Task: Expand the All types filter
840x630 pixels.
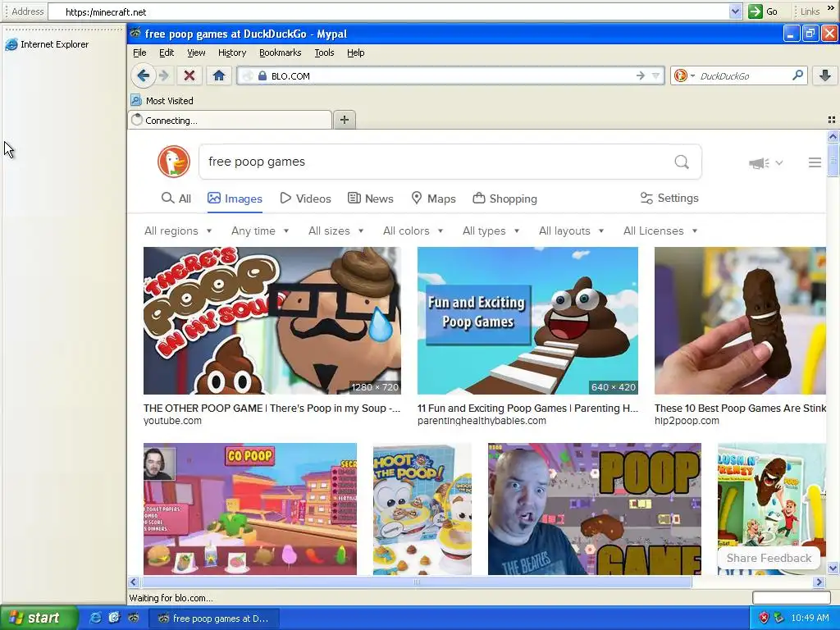Action: click(x=491, y=231)
